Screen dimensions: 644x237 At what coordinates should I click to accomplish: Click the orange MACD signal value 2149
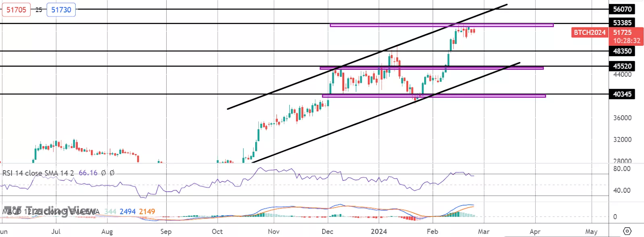tap(147, 212)
